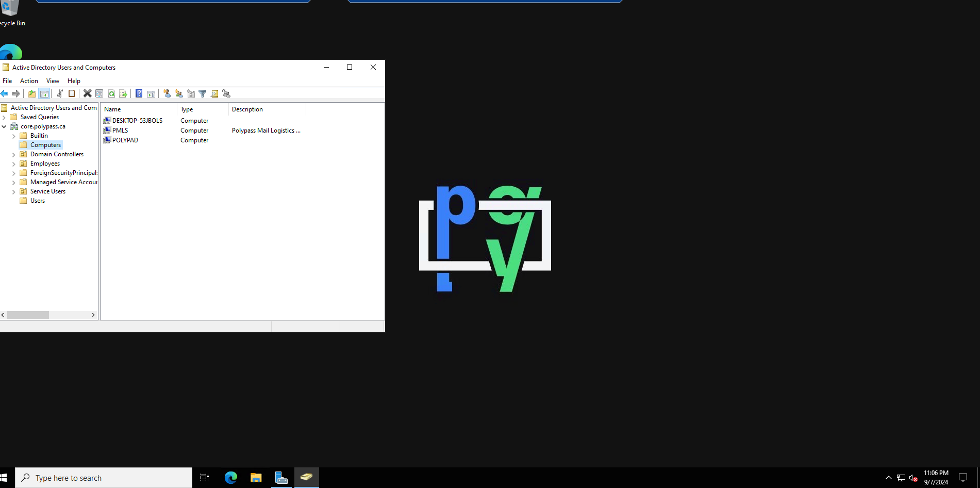Screen dimensions: 980x488
Task: Open Properties from the toolbar
Action: tap(99, 93)
